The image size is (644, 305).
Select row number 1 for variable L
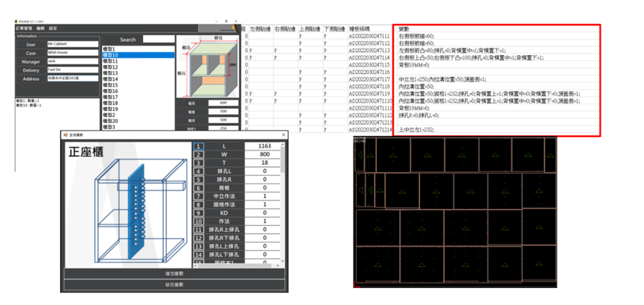click(199, 146)
